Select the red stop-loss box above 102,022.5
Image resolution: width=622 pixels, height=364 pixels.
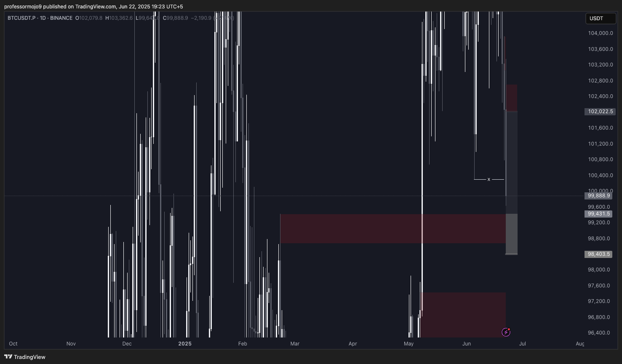click(511, 98)
